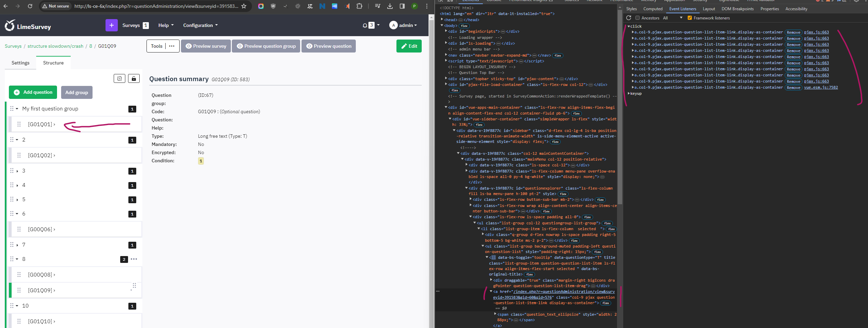Click the green Edit button

coord(409,46)
